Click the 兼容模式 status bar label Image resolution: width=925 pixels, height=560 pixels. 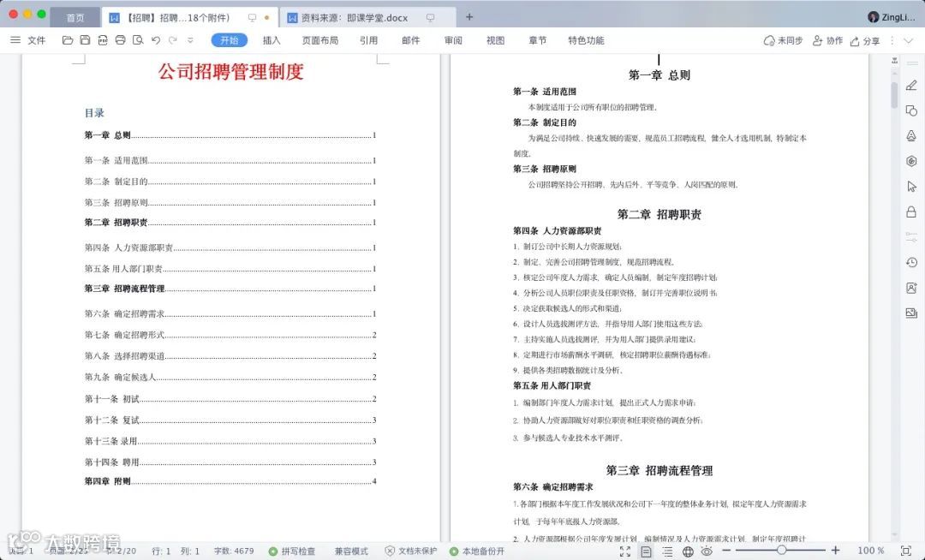[351, 551]
